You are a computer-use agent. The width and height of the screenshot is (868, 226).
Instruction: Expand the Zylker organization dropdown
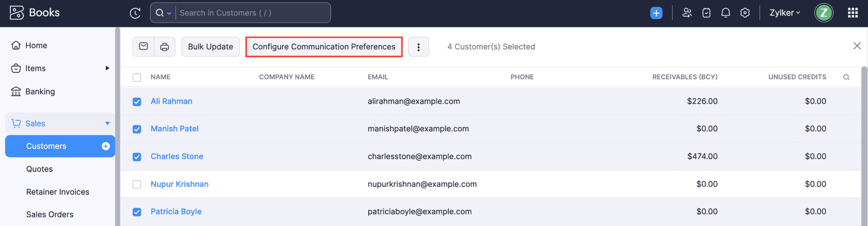tap(785, 13)
